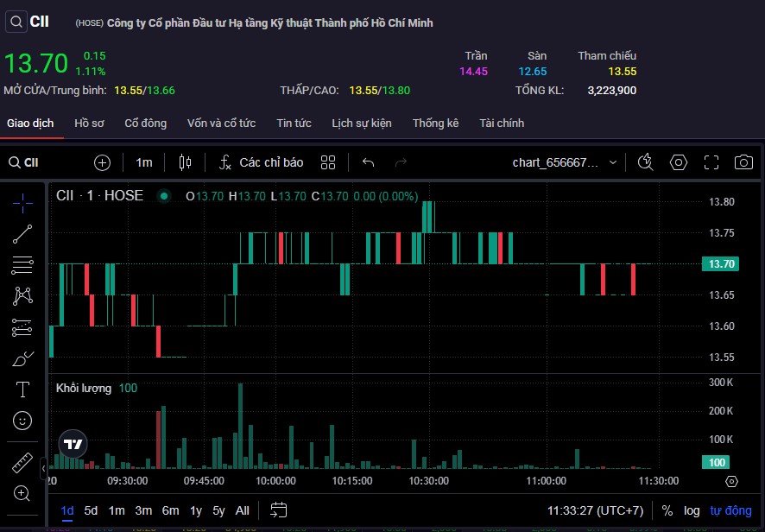765x532 pixels.
Task: Set chart range to 5d
Action: (91, 510)
